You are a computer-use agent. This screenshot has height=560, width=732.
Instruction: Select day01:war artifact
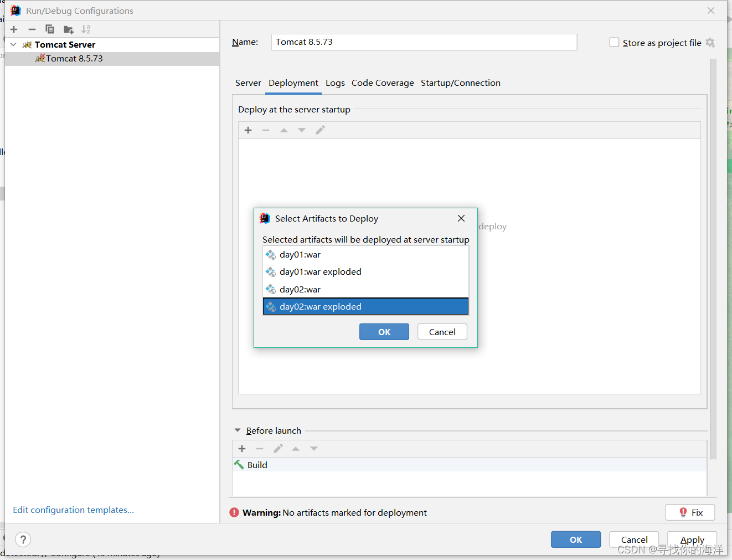tap(365, 255)
